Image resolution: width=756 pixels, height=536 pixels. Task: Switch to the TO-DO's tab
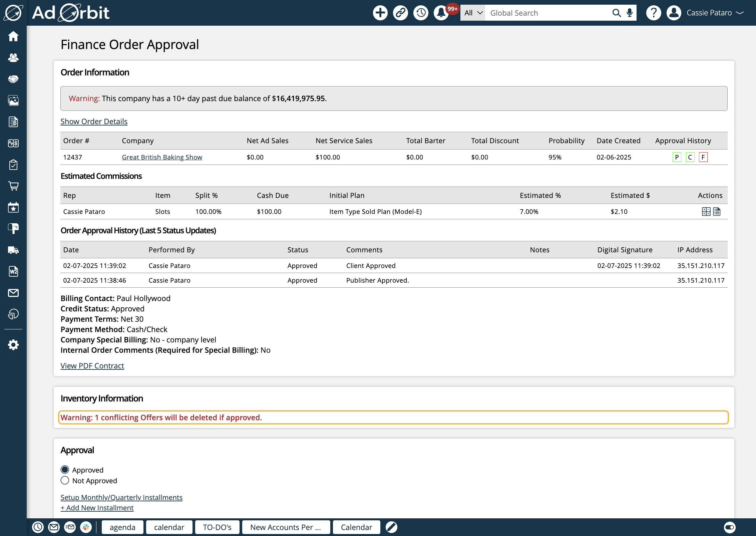pyautogui.click(x=217, y=527)
